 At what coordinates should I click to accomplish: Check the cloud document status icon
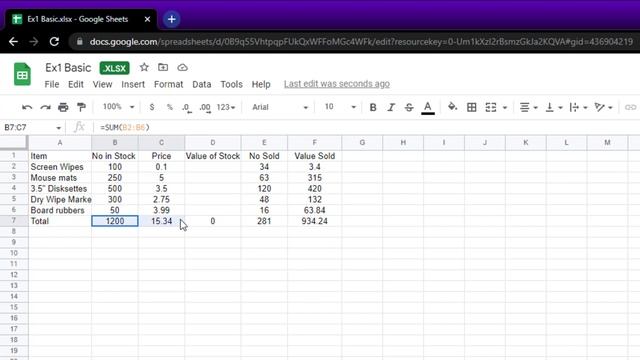(x=182, y=67)
